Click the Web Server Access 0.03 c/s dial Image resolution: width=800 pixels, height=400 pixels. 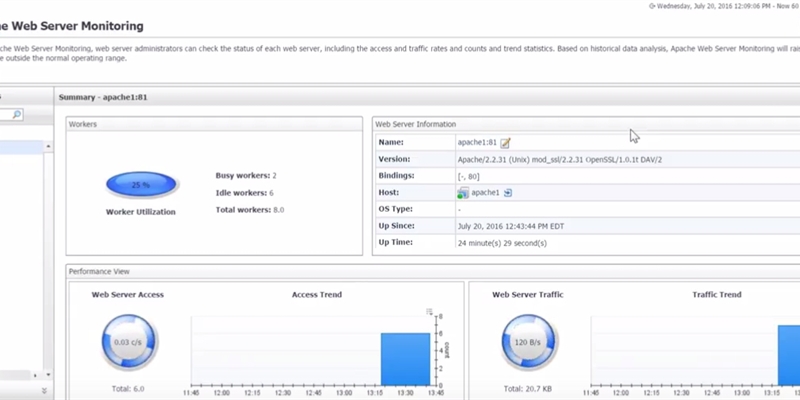coord(128,342)
